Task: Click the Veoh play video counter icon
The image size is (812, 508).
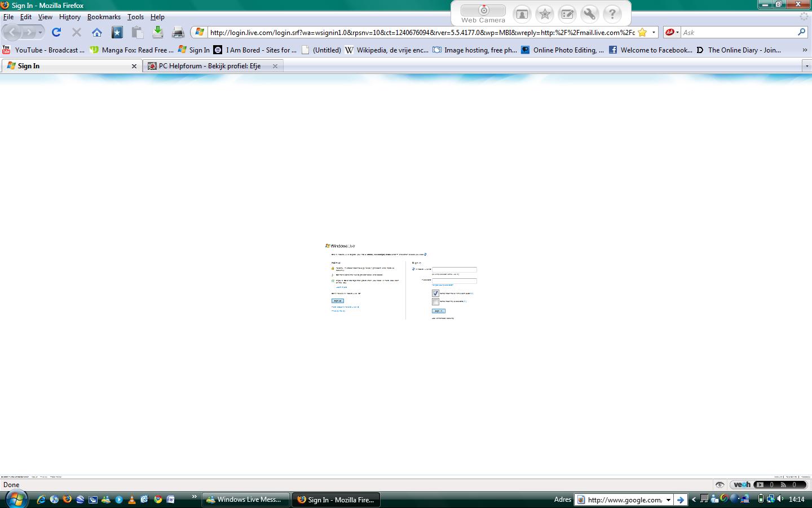Action: point(760,485)
